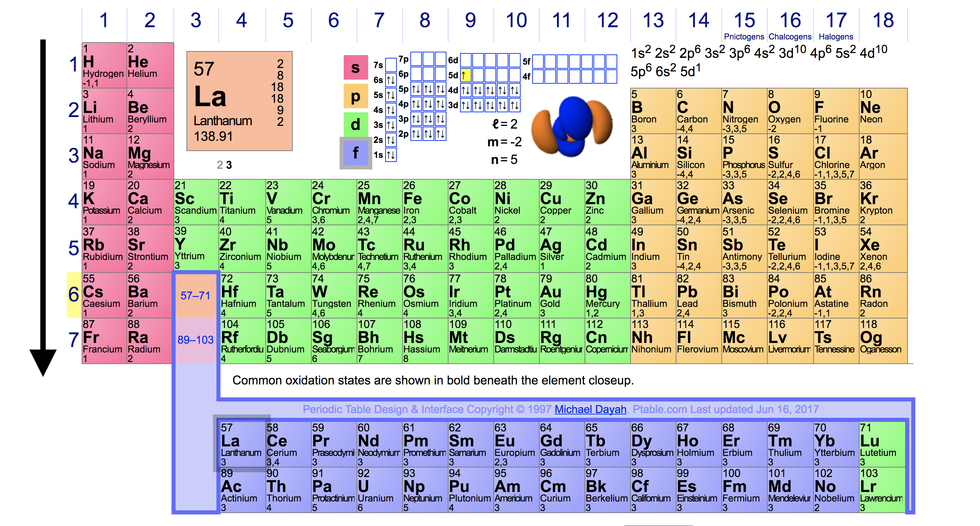Click the 1s orbital box
The width and height of the screenshot is (980, 526).
point(391,155)
